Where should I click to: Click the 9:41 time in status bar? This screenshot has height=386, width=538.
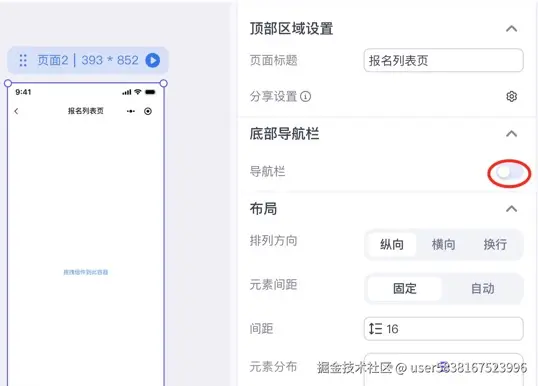pos(23,92)
